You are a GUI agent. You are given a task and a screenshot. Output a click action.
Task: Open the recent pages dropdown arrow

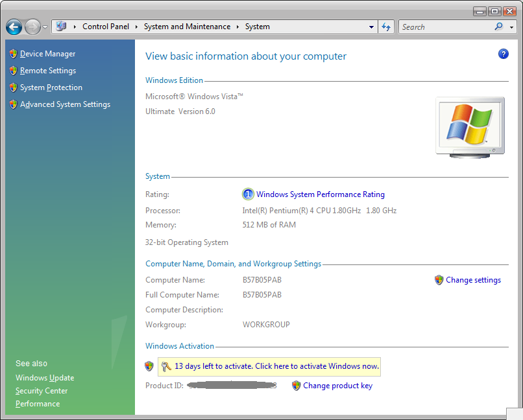pyautogui.click(x=45, y=27)
